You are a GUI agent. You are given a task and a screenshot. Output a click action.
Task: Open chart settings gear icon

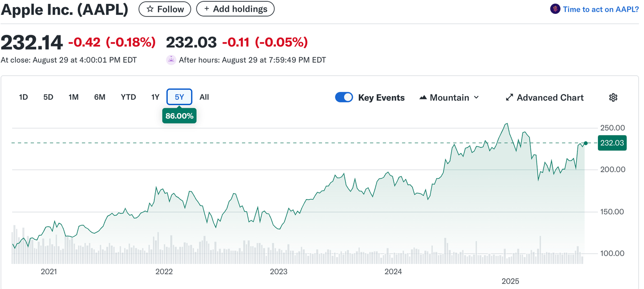pyautogui.click(x=613, y=98)
